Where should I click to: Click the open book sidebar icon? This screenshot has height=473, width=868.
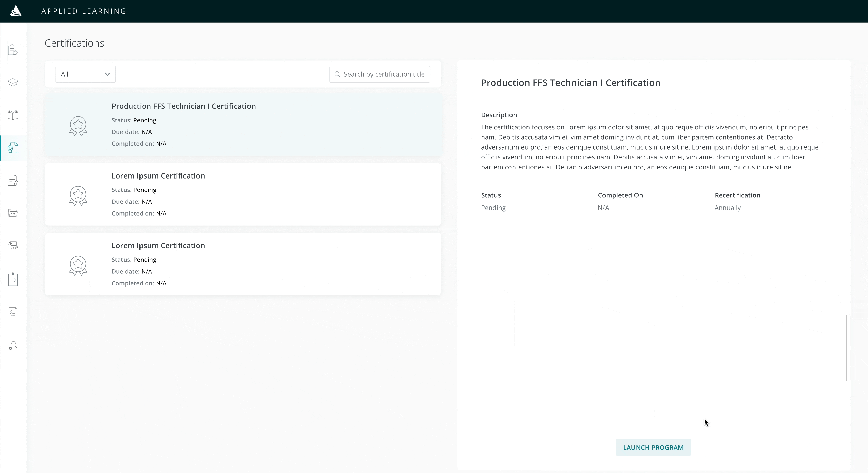click(x=13, y=115)
